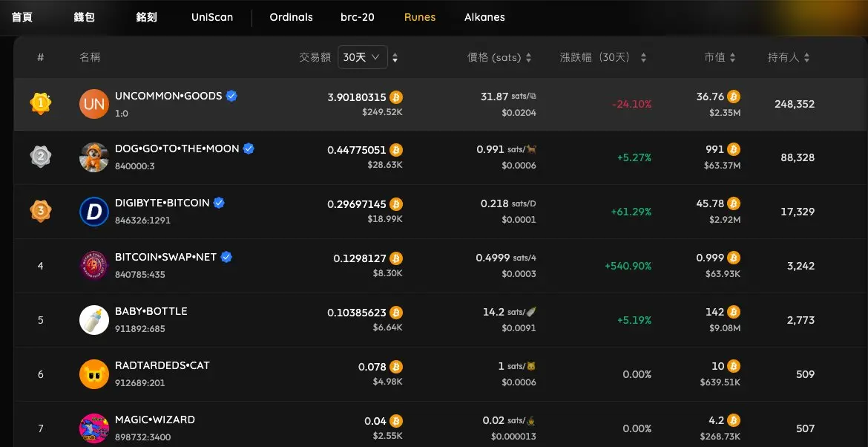This screenshot has height=447, width=868.
Task: Click the BABY•BOTTLE bottle icon
Action: click(x=94, y=320)
